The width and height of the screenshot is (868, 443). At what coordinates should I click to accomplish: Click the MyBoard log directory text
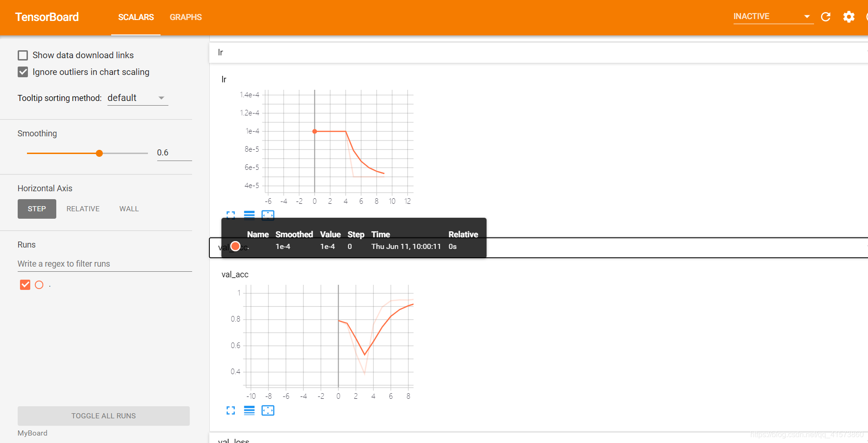pos(33,433)
